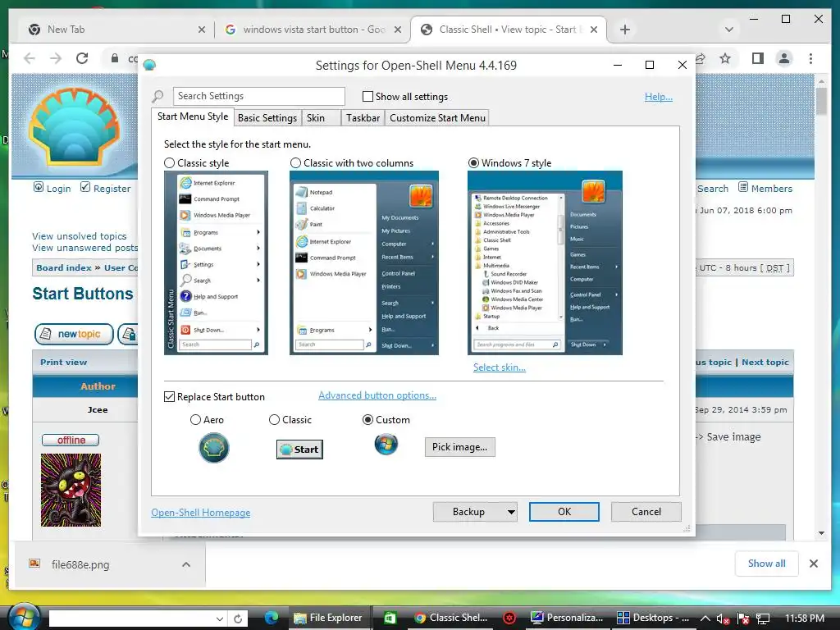840x630 pixels.
Task: Open the taskbar address bar dropdown
Action: [x=220, y=619]
